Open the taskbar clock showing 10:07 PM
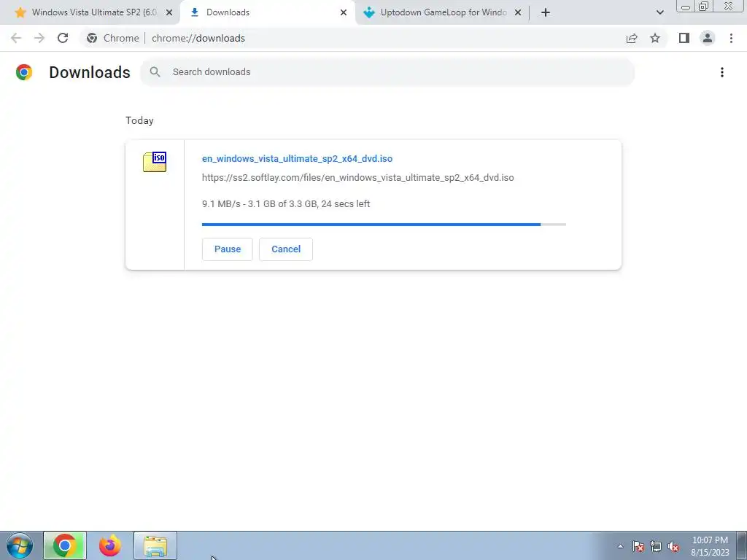Image resolution: width=747 pixels, height=560 pixels. tap(710, 546)
